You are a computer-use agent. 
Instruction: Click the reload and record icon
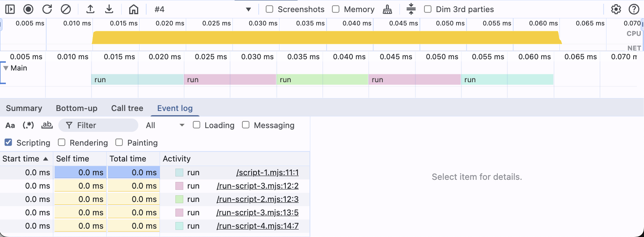click(x=47, y=9)
